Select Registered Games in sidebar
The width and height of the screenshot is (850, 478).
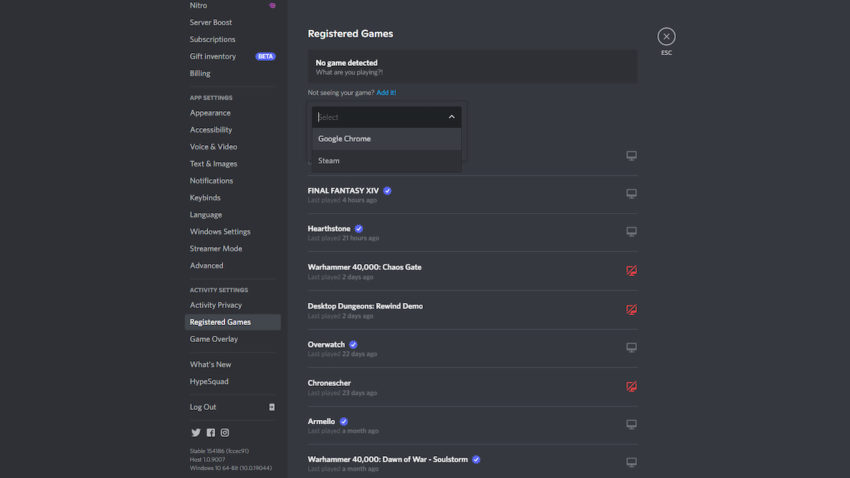point(233,322)
